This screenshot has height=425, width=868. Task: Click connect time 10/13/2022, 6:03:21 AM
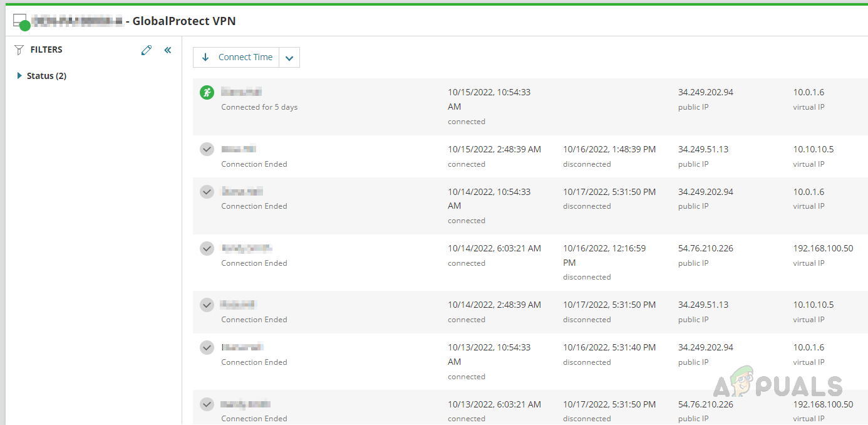[494, 404]
